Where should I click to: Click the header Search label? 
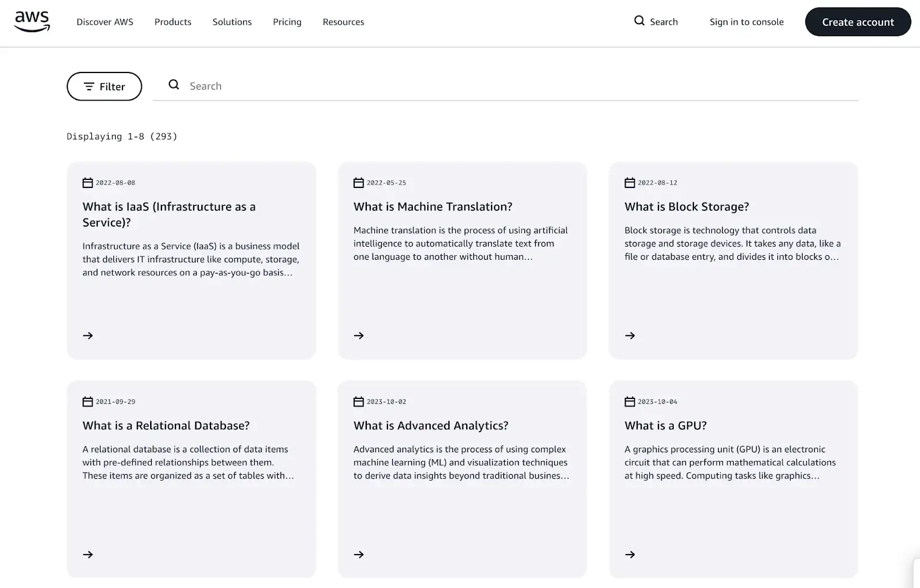[664, 22]
